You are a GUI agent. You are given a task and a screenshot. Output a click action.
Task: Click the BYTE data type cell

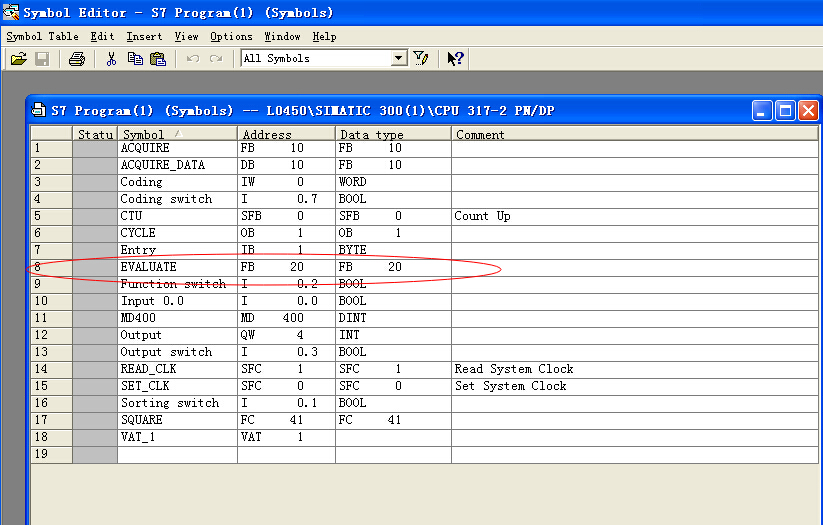[x=393, y=250]
